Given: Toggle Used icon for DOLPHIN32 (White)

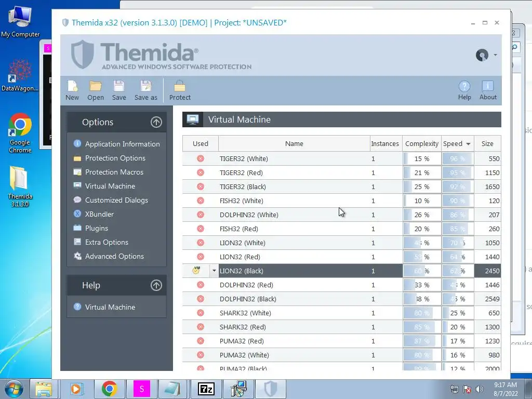Looking at the screenshot, I should [x=201, y=215].
